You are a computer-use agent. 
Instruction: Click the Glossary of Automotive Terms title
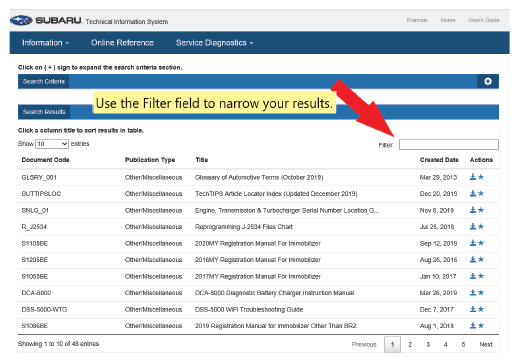coord(259,177)
